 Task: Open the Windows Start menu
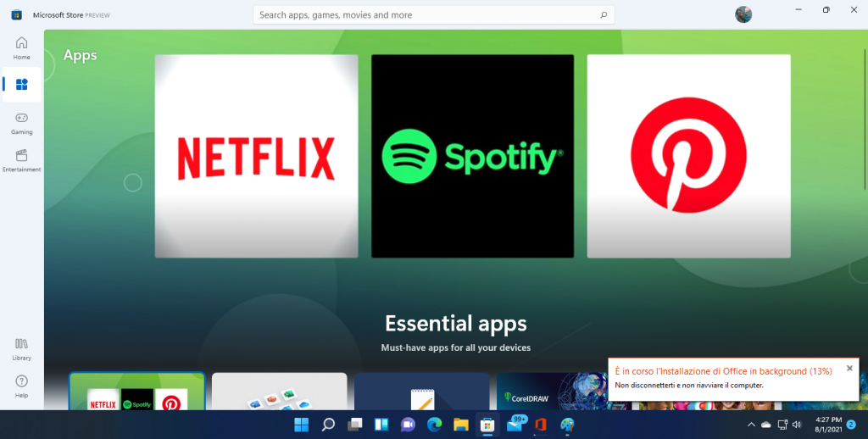click(x=301, y=425)
